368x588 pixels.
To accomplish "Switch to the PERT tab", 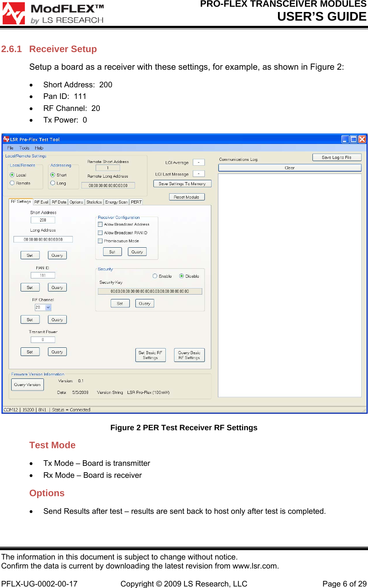I will [x=136, y=202].
